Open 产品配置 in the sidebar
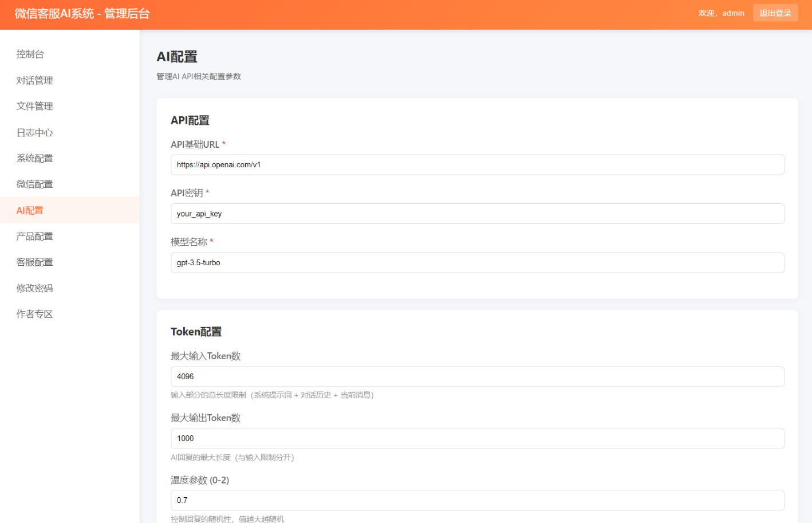Screen dimensions: 812x523 pyautogui.click(x=34, y=236)
